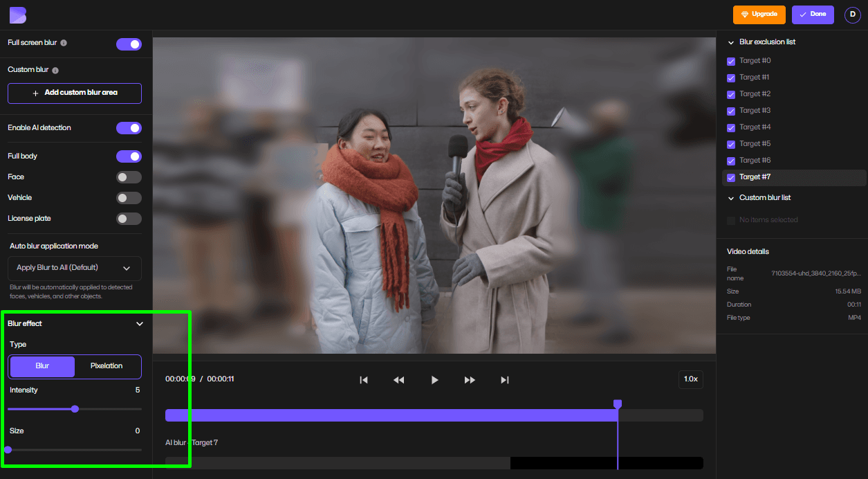Open the 1.0x playback speed control
The width and height of the screenshot is (868, 479).
(x=690, y=379)
